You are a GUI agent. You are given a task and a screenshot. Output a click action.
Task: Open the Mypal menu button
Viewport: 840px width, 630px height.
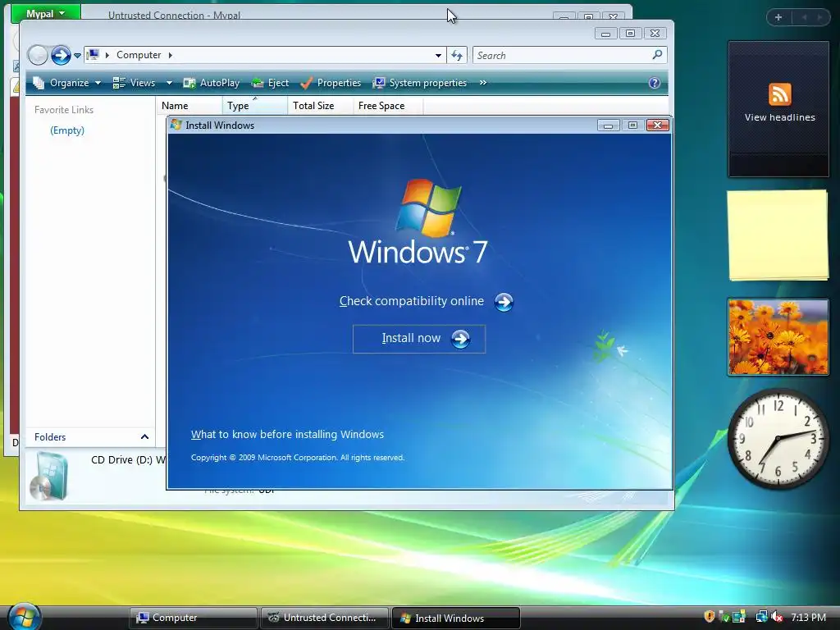tap(46, 13)
